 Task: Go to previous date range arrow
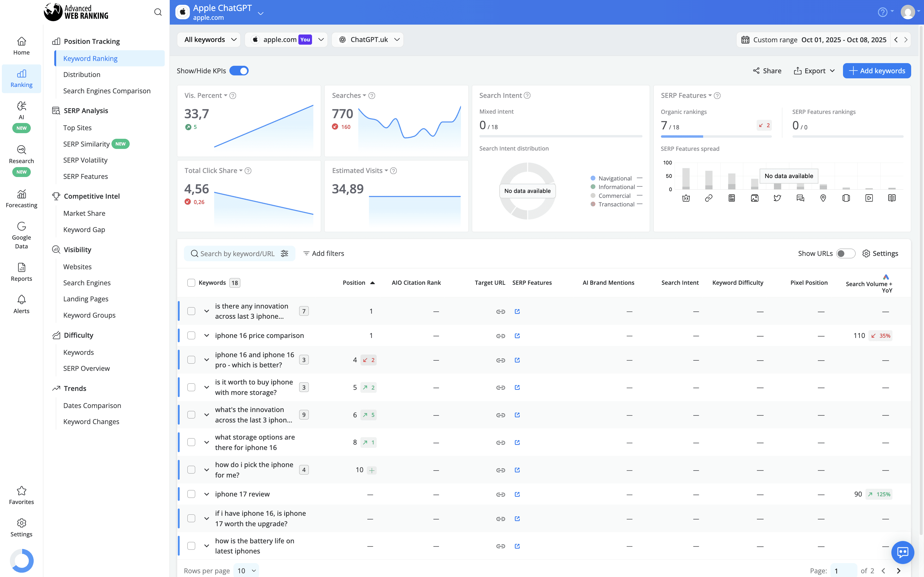(896, 40)
